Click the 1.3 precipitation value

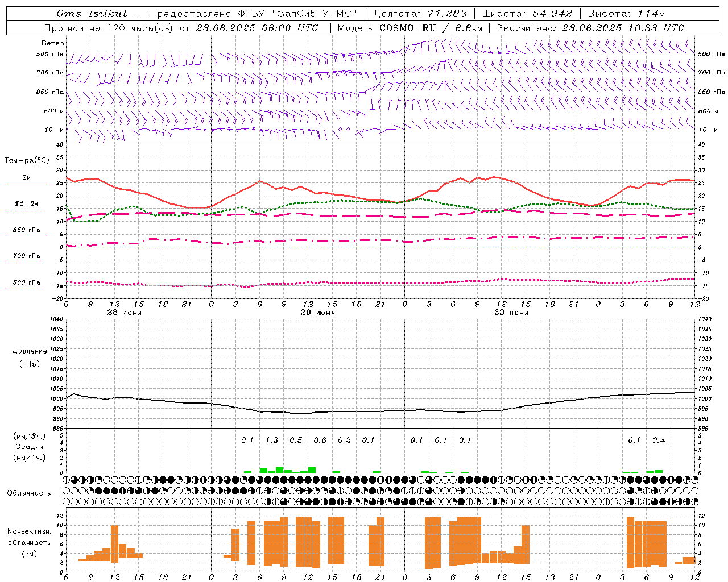coord(272,440)
